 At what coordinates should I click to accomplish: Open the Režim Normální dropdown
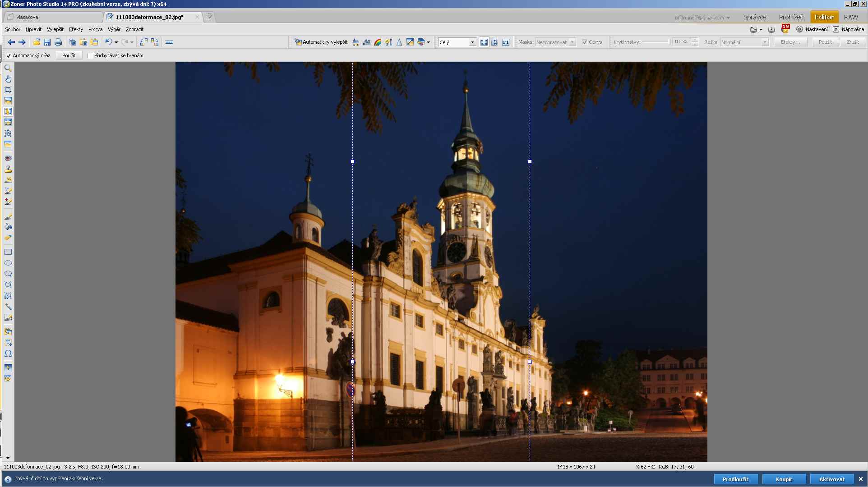click(x=764, y=42)
